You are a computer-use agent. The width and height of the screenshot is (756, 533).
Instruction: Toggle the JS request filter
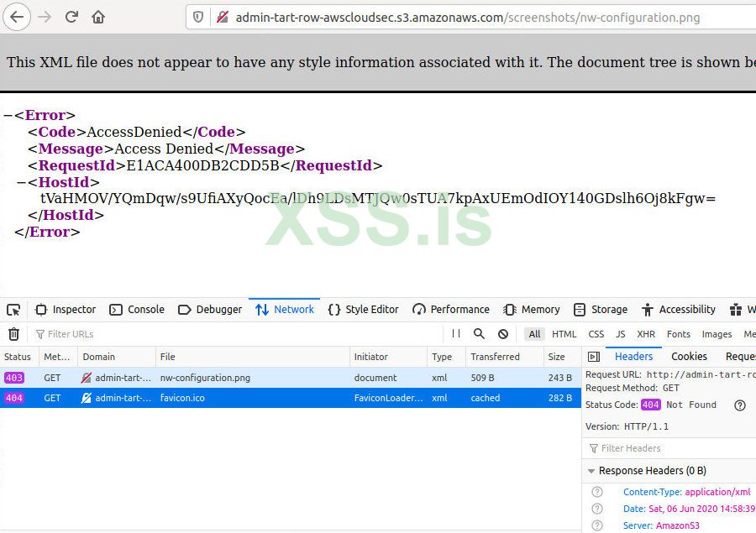(620, 334)
